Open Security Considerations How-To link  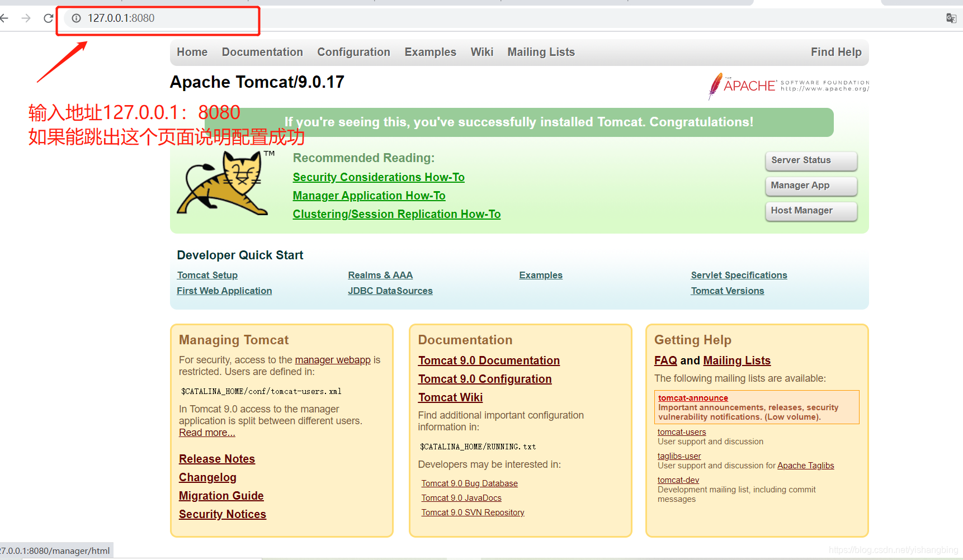pos(379,177)
